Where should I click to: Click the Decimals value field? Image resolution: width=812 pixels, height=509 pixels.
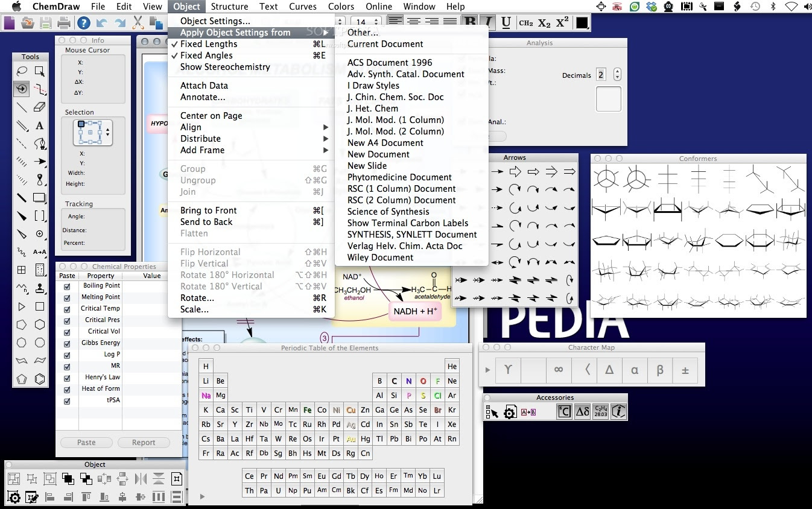(x=601, y=75)
